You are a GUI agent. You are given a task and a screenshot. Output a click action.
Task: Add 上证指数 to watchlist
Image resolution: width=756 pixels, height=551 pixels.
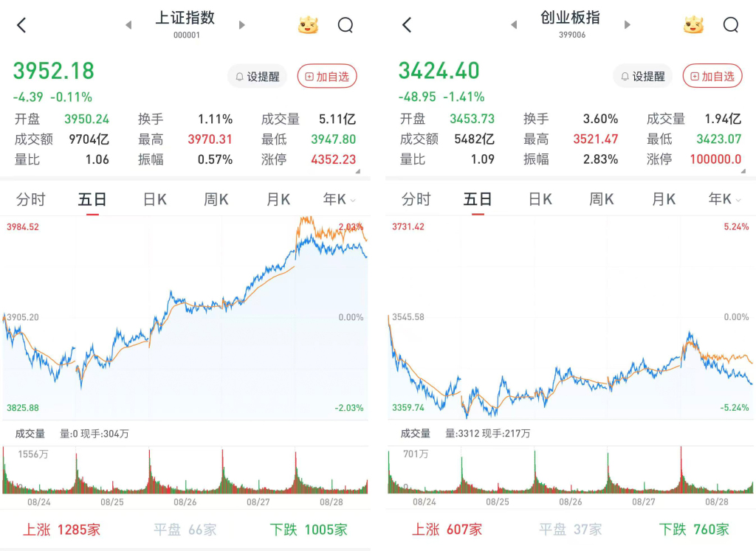point(327,77)
